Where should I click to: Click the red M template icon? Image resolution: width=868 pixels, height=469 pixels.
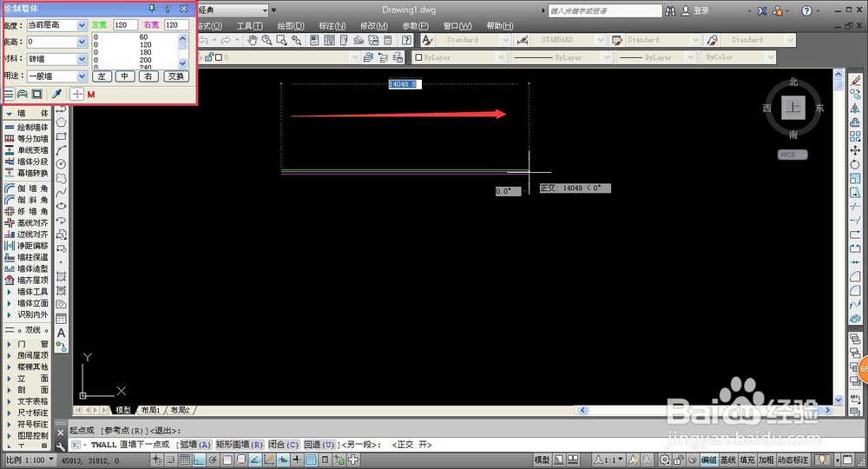pyautogui.click(x=91, y=94)
